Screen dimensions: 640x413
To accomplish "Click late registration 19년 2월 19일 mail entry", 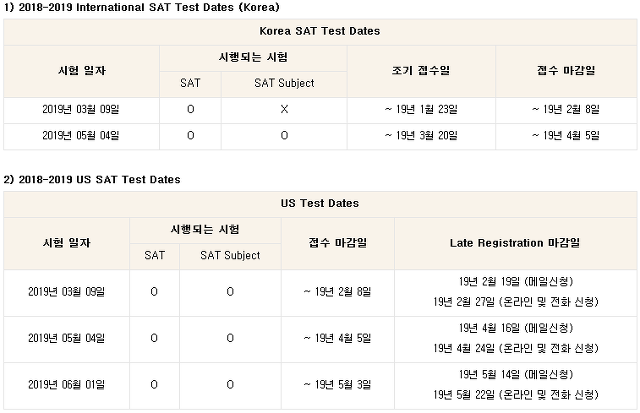I will tap(516, 282).
